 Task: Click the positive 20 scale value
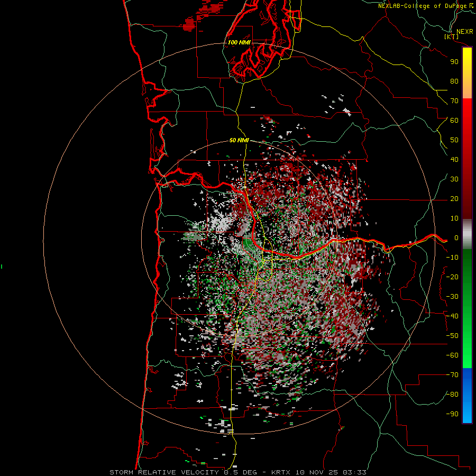pos(454,199)
